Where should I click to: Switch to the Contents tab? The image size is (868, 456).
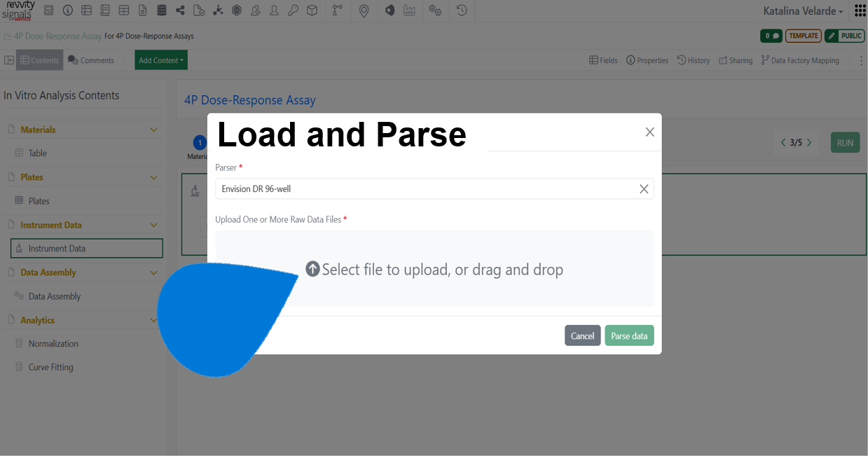(40, 60)
